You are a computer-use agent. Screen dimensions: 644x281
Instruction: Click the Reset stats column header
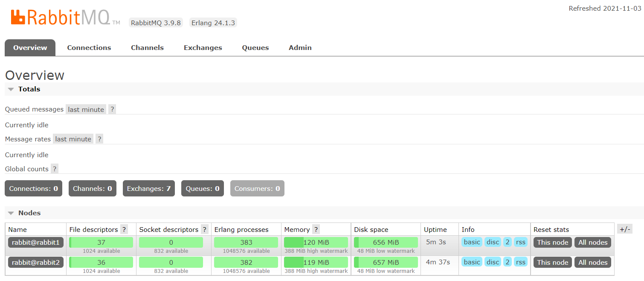tap(551, 230)
